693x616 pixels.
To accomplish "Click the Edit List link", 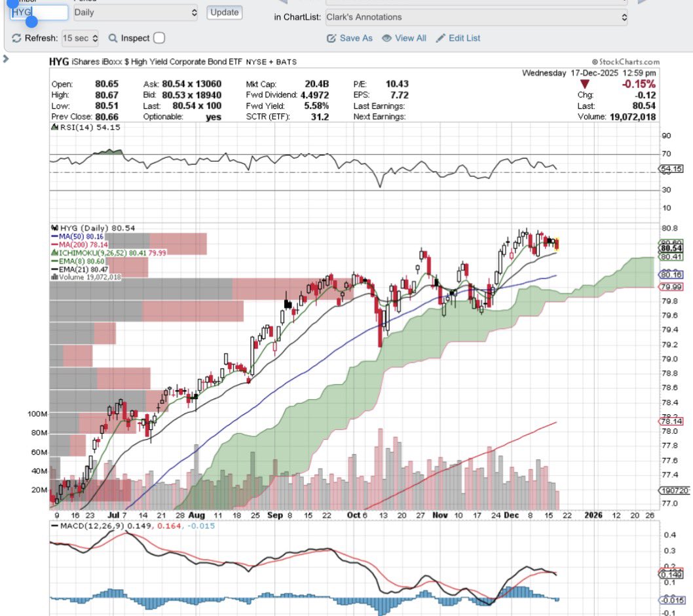I will click(464, 38).
